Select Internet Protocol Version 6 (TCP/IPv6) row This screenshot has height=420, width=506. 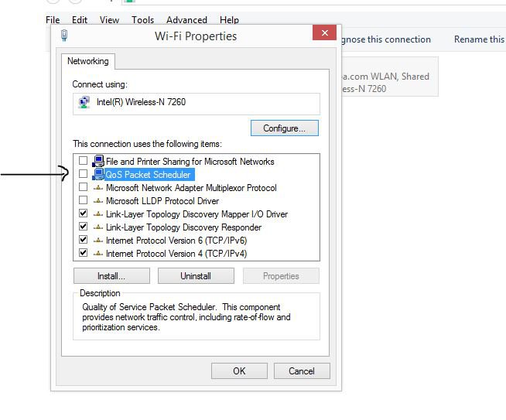176,241
